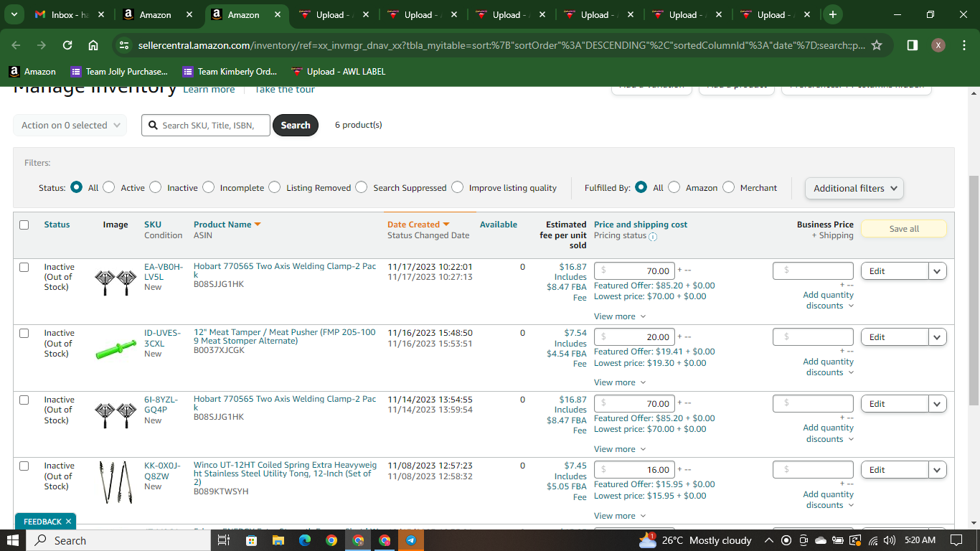Click pricing status info icon
This screenshot has width=980, height=551.
[653, 236]
